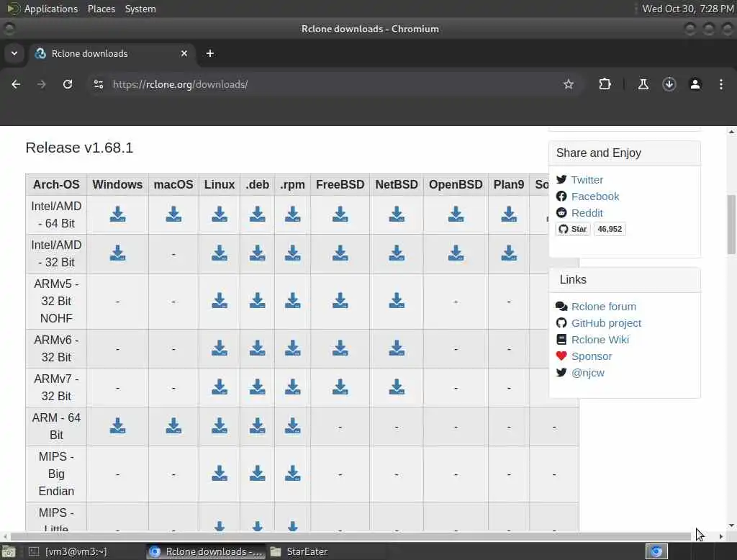Open the System menu
Viewport: 737px width, 560px height.
tap(140, 9)
